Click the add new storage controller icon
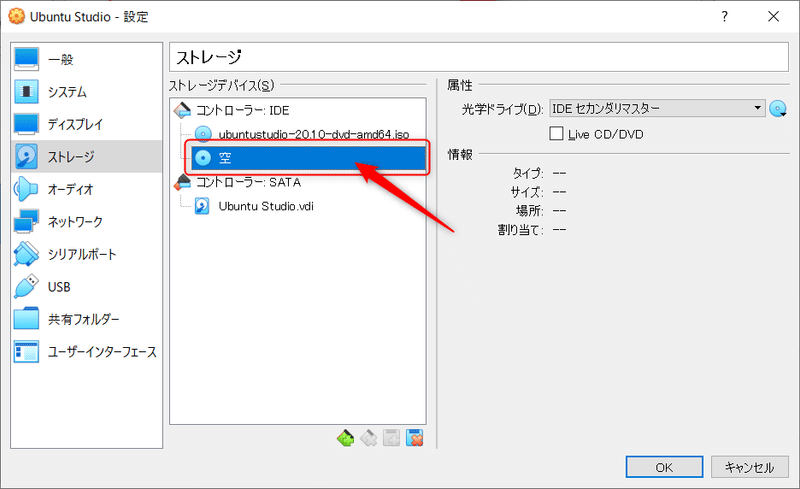Viewport: 800px width, 489px height. click(345, 438)
